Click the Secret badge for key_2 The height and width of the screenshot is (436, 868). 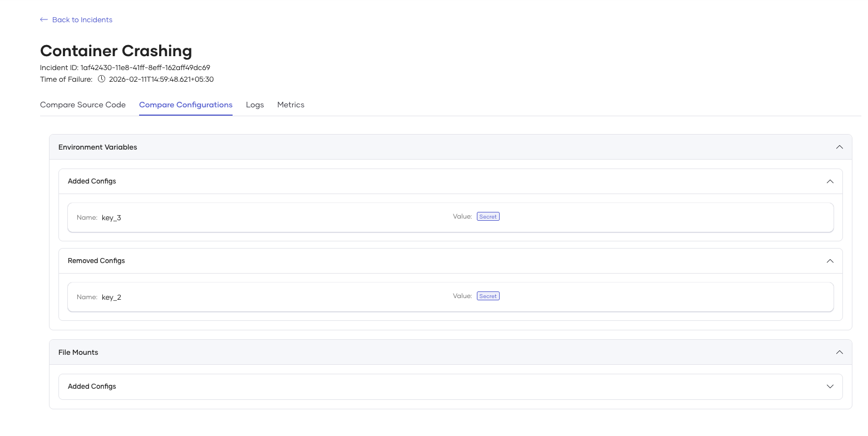click(488, 296)
